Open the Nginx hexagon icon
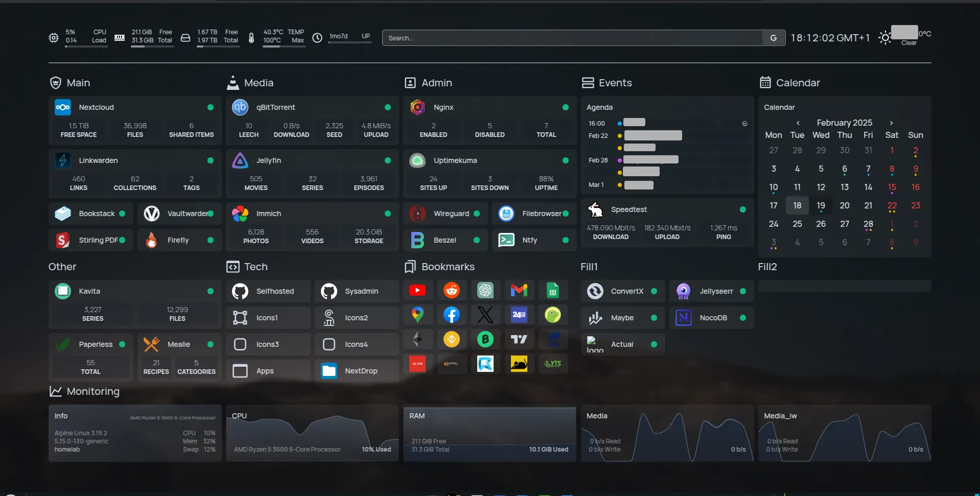Viewport: 980px width, 496px height. point(417,107)
